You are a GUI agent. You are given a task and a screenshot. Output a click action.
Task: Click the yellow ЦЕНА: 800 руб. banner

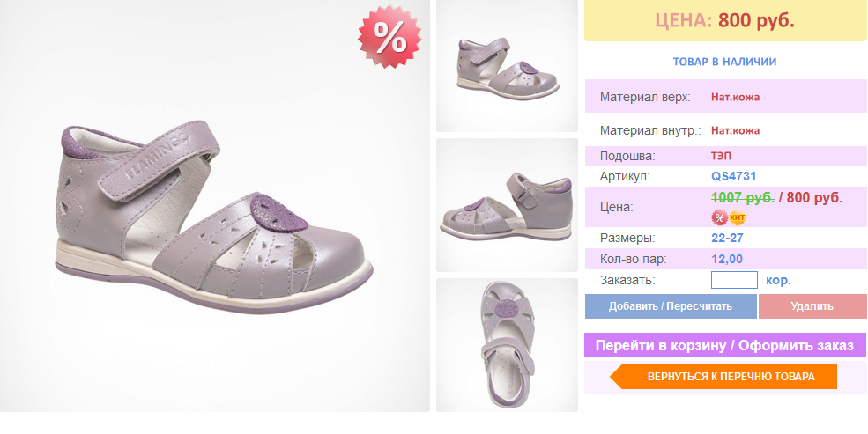(x=725, y=20)
